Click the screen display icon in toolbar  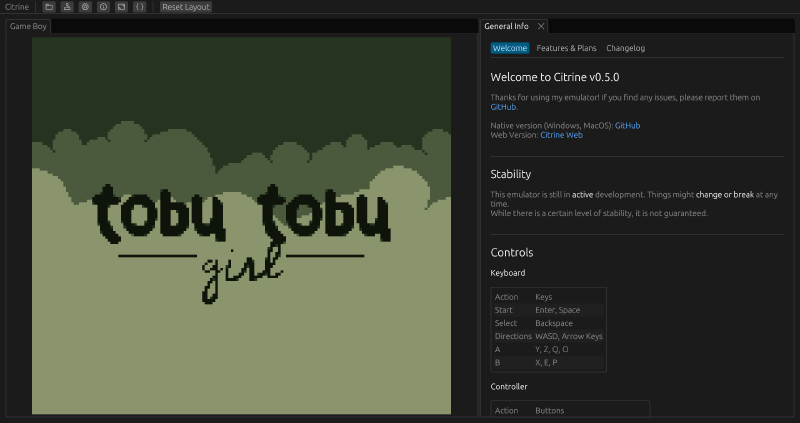point(121,7)
